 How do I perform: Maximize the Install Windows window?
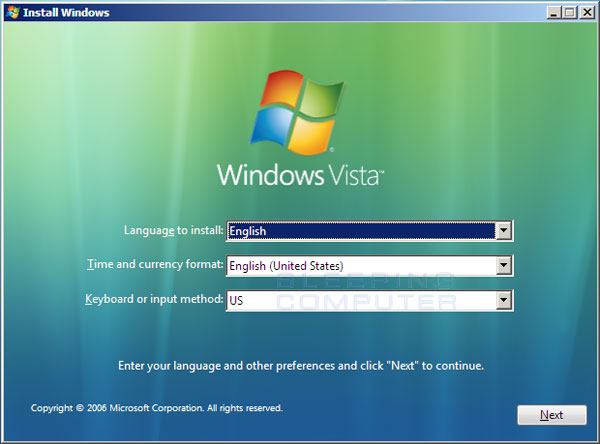point(569,12)
